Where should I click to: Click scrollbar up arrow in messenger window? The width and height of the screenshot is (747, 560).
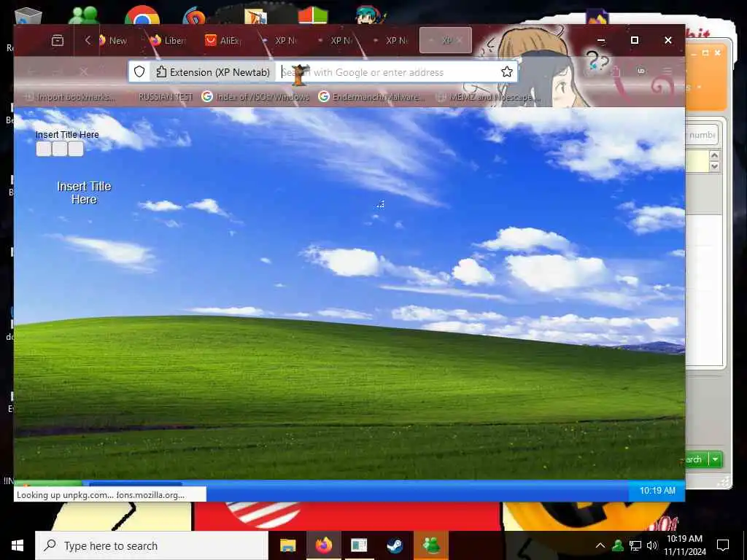click(714, 155)
